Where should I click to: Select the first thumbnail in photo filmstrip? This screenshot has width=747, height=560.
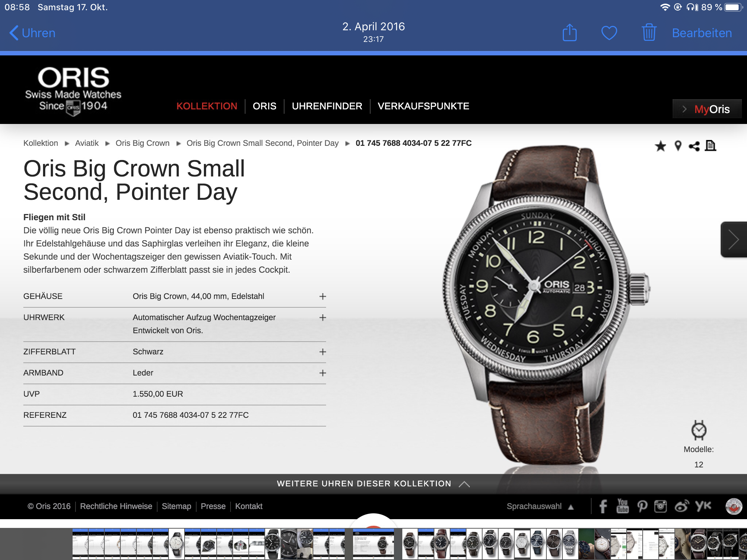80,544
